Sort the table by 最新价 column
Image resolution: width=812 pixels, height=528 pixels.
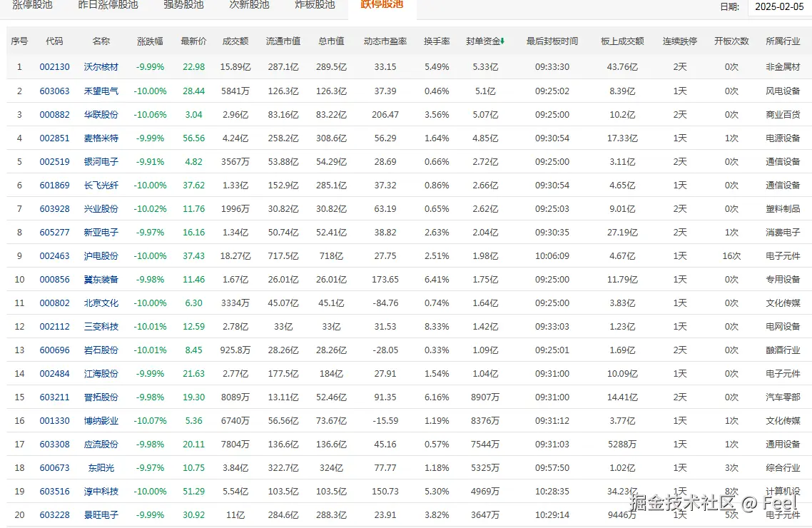193,41
